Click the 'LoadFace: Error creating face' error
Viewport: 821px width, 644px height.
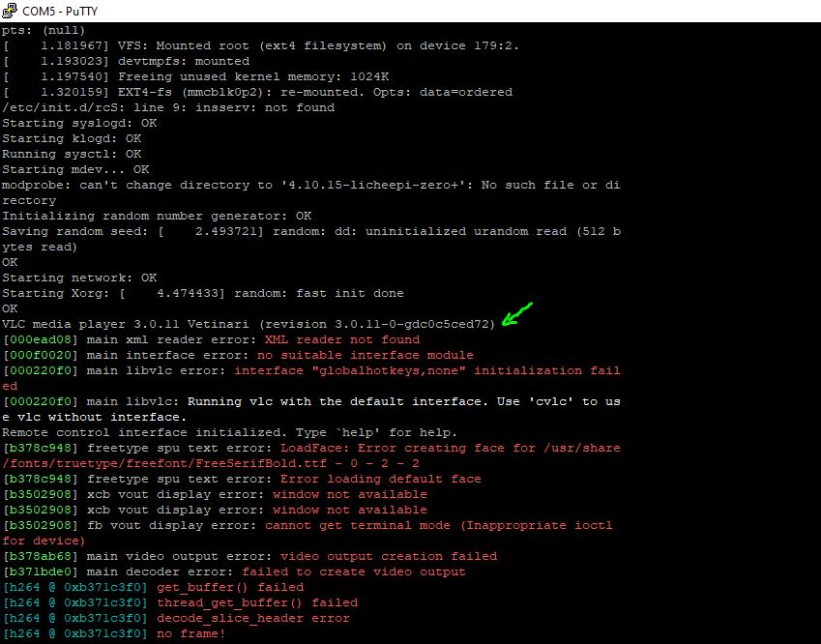(451, 448)
